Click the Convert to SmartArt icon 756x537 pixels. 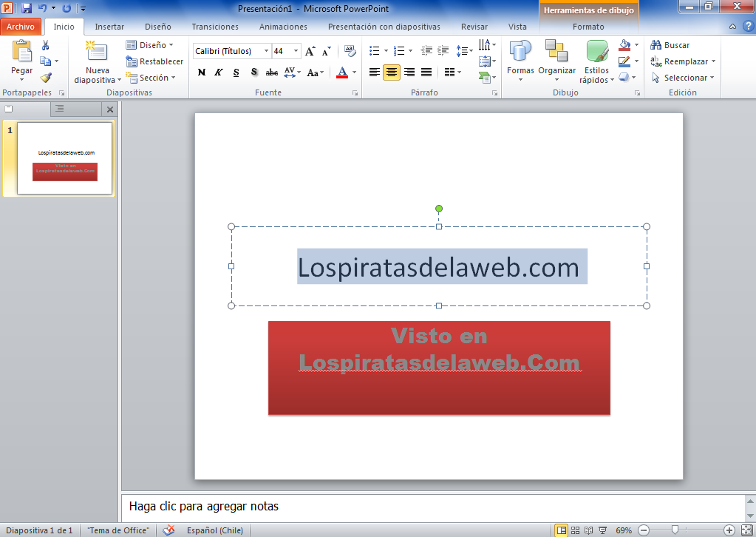pos(485,77)
